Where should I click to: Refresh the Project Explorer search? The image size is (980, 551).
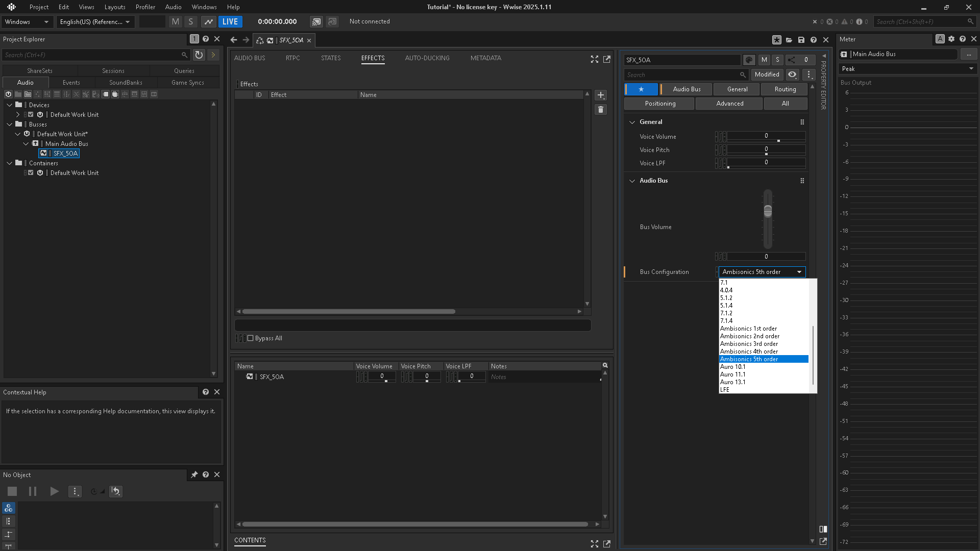tap(199, 55)
